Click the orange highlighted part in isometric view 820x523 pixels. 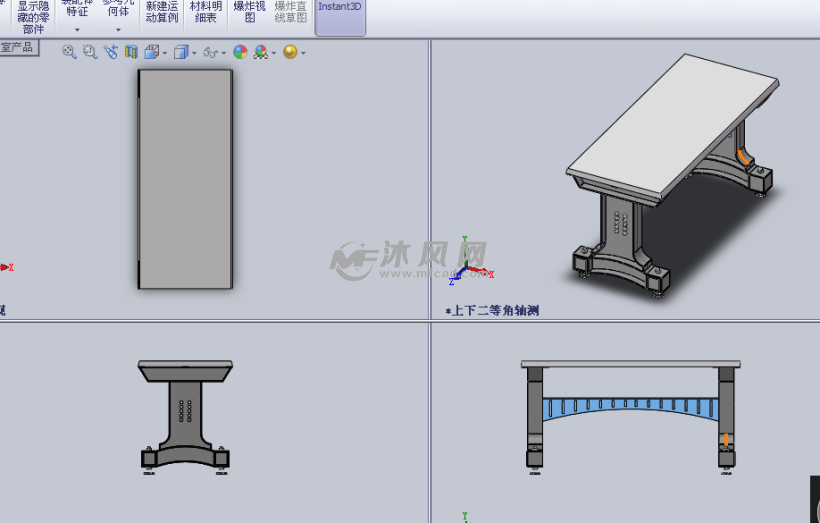[x=743, y=157]
